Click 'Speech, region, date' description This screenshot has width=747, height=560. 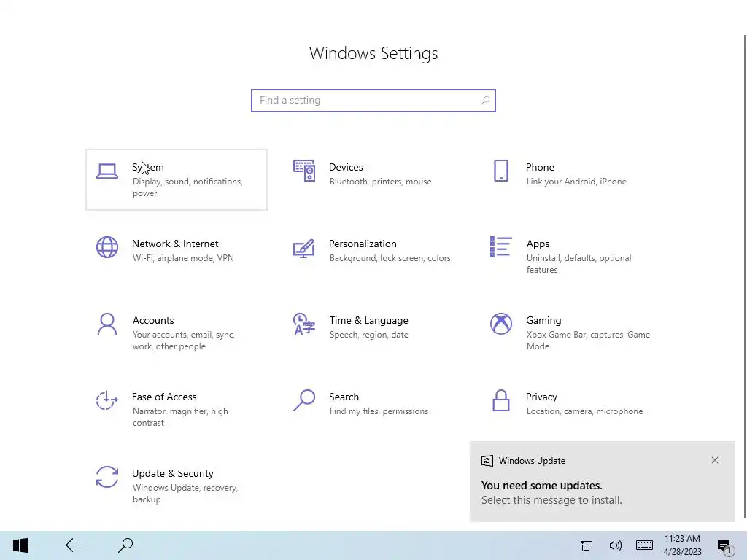click(368, 335)
